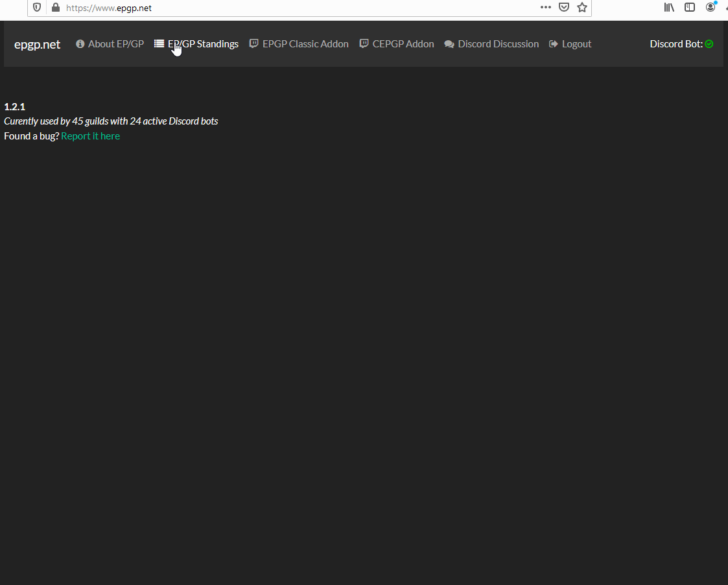Click the tracking protection shield icon
The width and height of the screenshot is (728, 585).
pos(37,8)
